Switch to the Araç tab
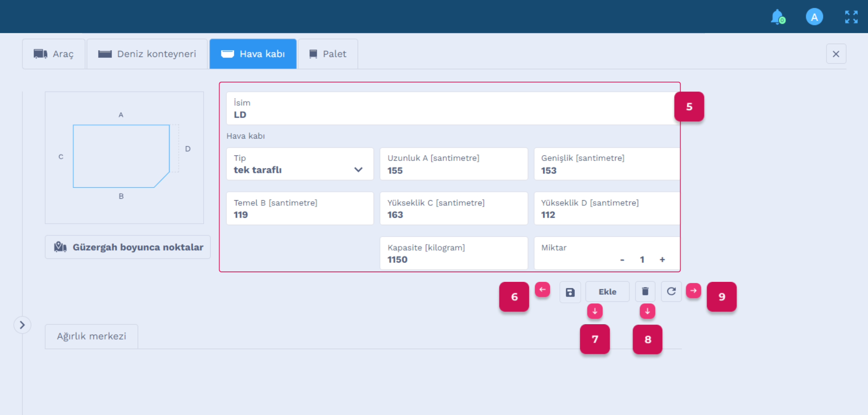 pos(54,54)
